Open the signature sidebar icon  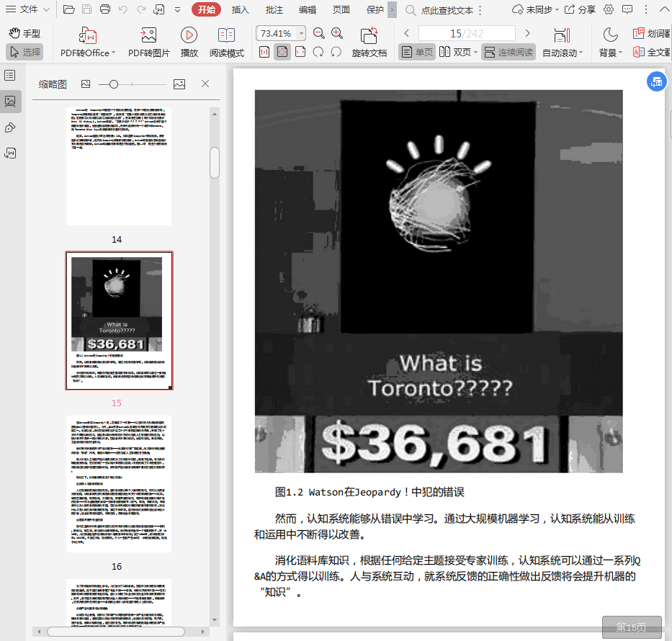[10, 153]
